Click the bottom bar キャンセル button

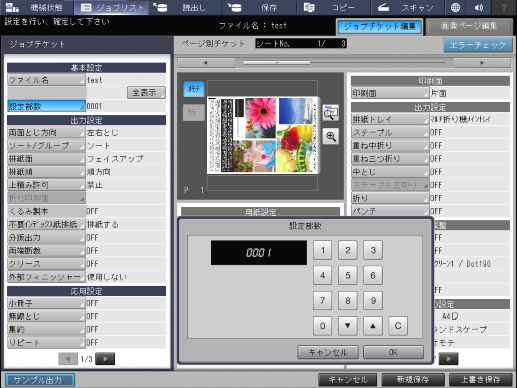(x=348, y=380)
